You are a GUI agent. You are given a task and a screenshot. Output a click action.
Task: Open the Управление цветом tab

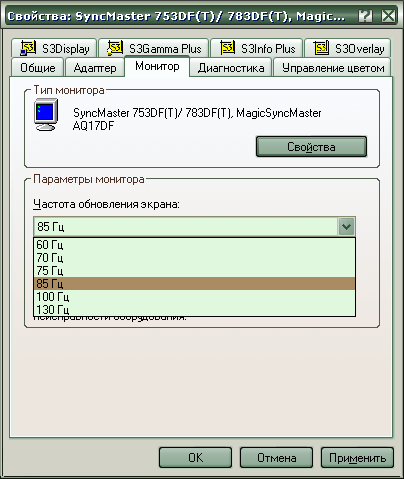333,68
